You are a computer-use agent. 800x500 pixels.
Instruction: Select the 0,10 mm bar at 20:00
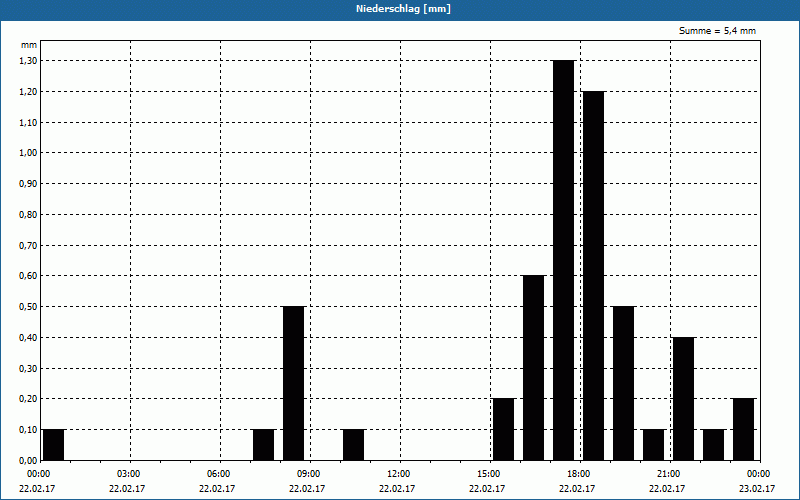654,445
